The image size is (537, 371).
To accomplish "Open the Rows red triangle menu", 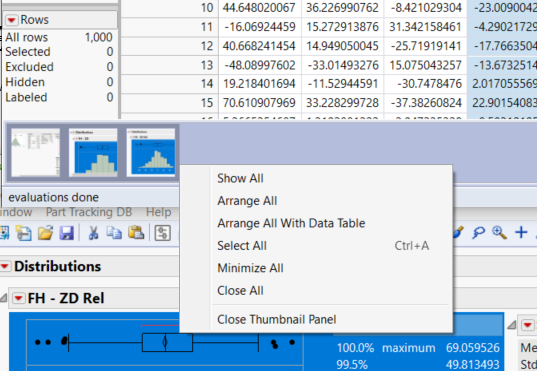I will [x=11, y=20].
